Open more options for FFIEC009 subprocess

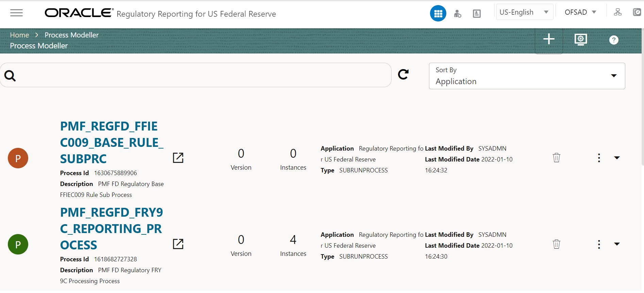point(599,158)
